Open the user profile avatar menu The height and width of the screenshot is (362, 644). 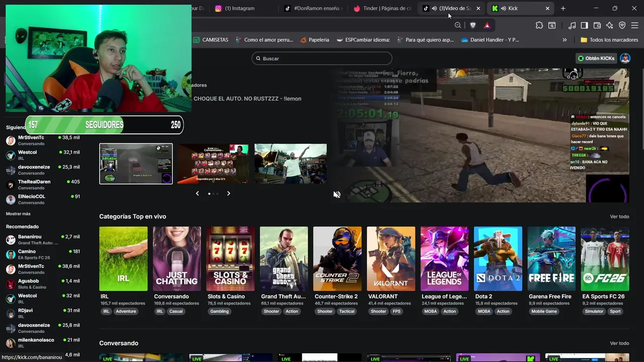pyautogui.click(x=625, y=58)
